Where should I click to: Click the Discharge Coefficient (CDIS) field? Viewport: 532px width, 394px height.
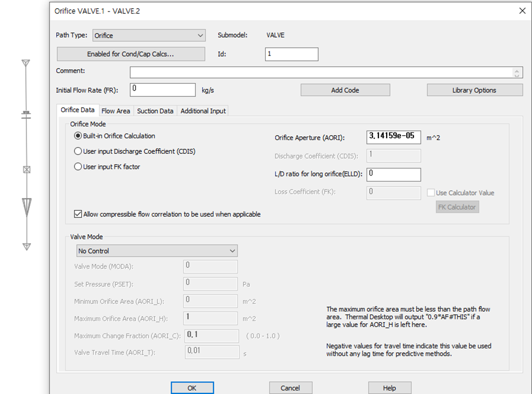click(394, 155)
